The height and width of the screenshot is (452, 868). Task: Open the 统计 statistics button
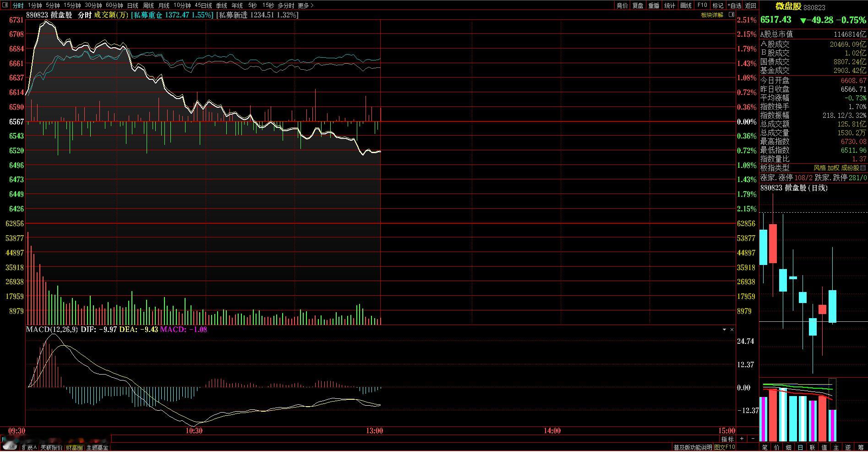670,6
